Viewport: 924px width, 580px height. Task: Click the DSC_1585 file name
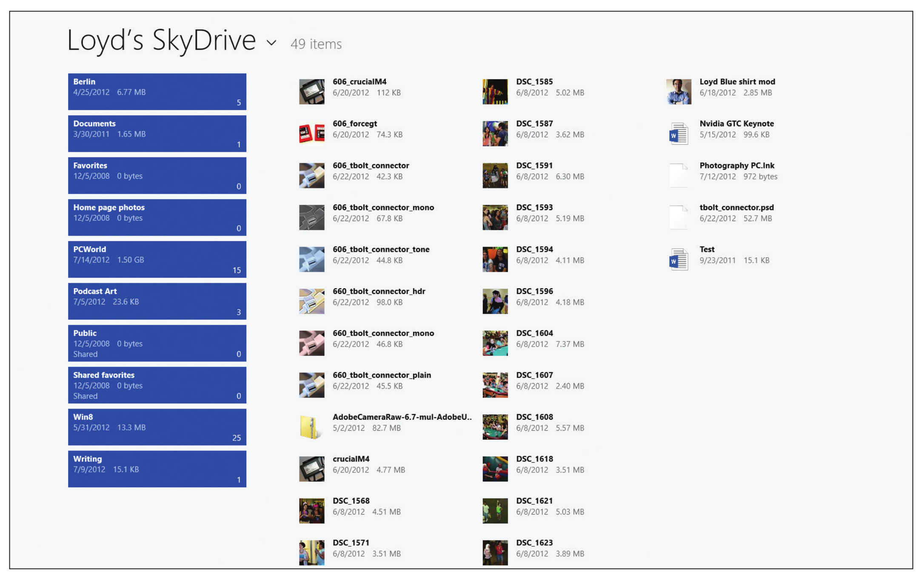click(x=534, y=82)
